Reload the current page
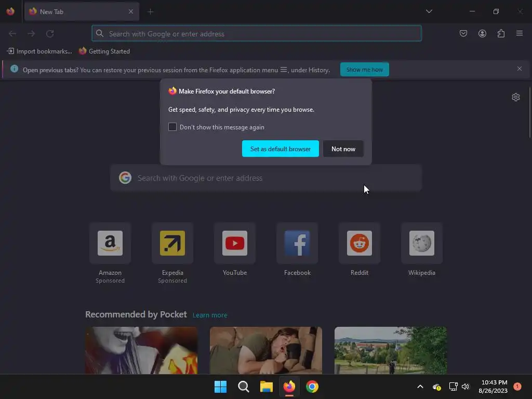 point(50,34)
